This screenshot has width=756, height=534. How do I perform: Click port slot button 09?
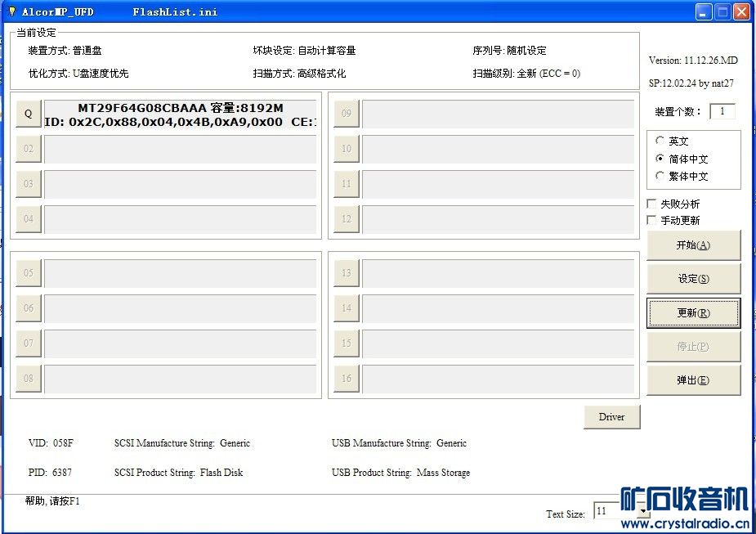click(x=347, y=114)
